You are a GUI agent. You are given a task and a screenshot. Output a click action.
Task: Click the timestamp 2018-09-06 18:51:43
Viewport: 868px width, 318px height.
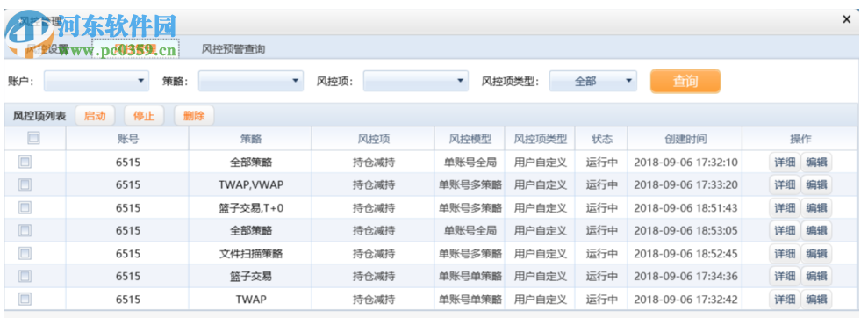685,208
